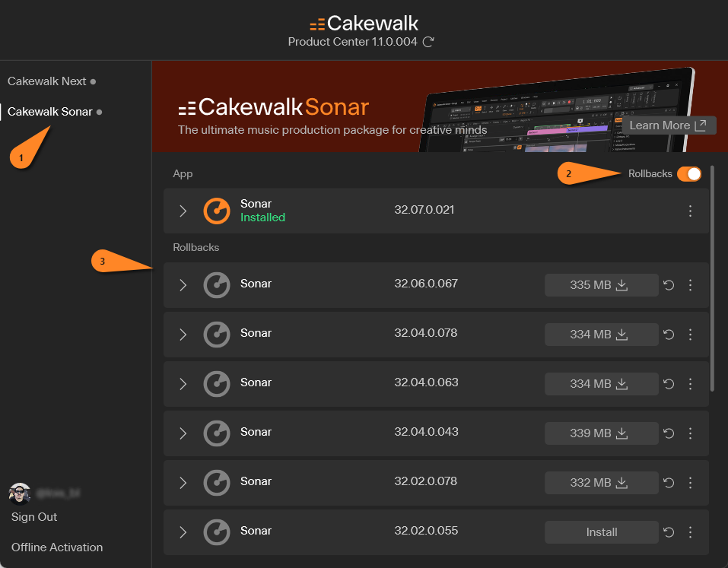The width and height of the screenshot is (728, 568).
Task: Click the rollback icon for Sonar 32.04.0.043
Action: (669, 433)
